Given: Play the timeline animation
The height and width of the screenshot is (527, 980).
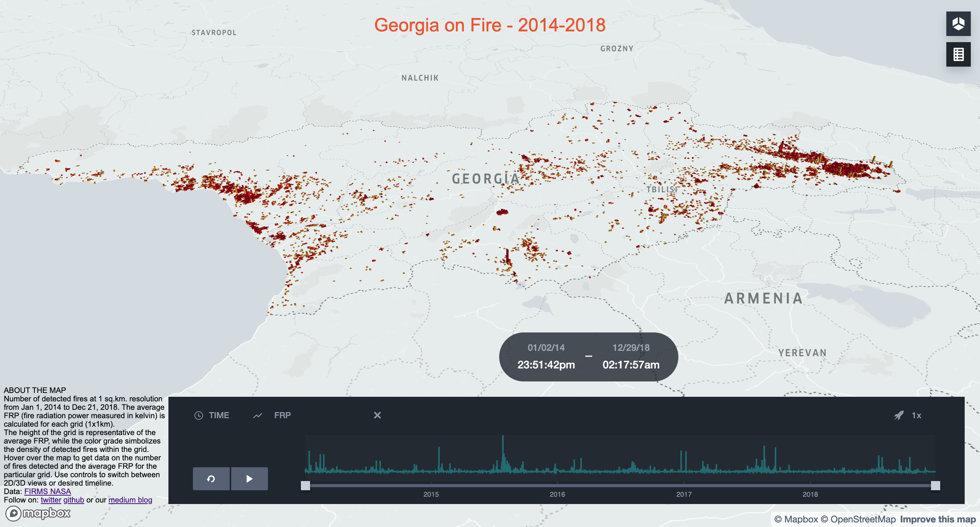Looking at the screenshot, I should pyautogui.click(x=249, y=479).
